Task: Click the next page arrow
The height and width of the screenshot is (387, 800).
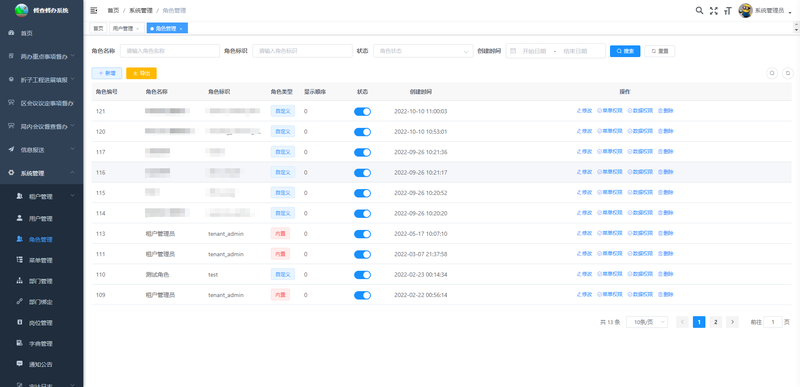Action: 733,322
